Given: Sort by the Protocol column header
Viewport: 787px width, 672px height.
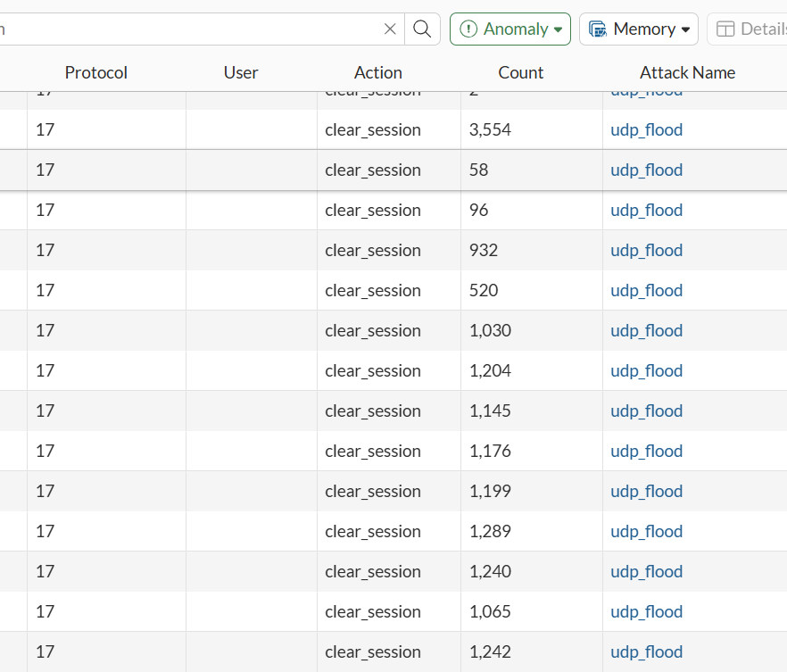Looking at the screenshot, I should (96, 73).
